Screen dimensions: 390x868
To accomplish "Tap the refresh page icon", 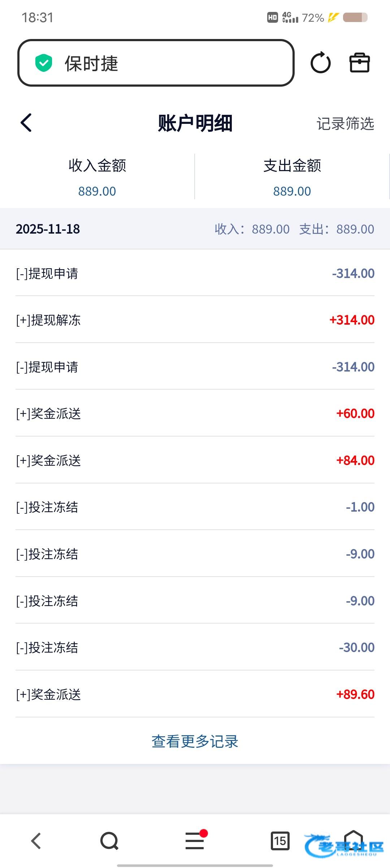I will pyautogui.click(x=320, y=63).
